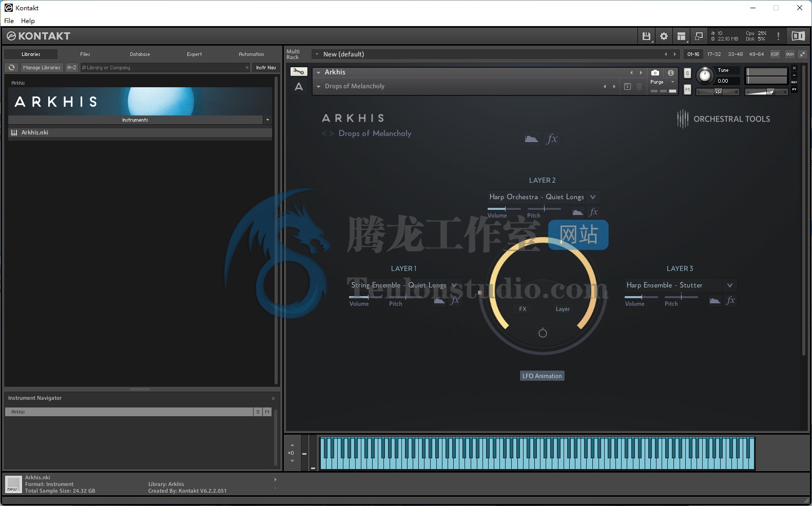Click the snapshot camera icon

[655, 73]
